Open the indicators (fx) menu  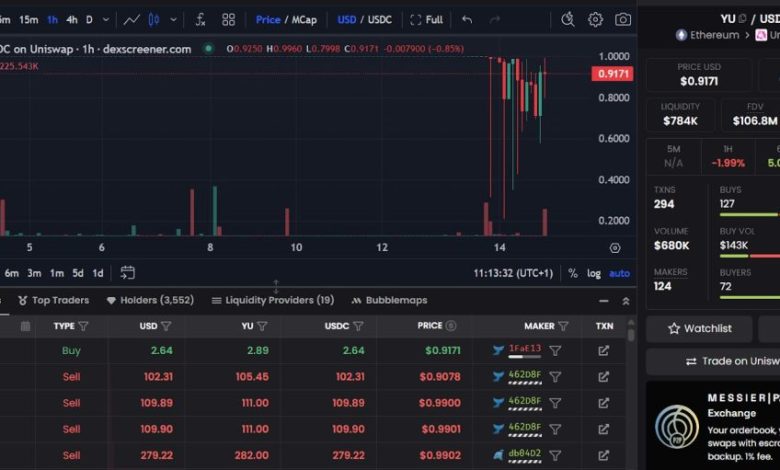(x=201, y=19)
